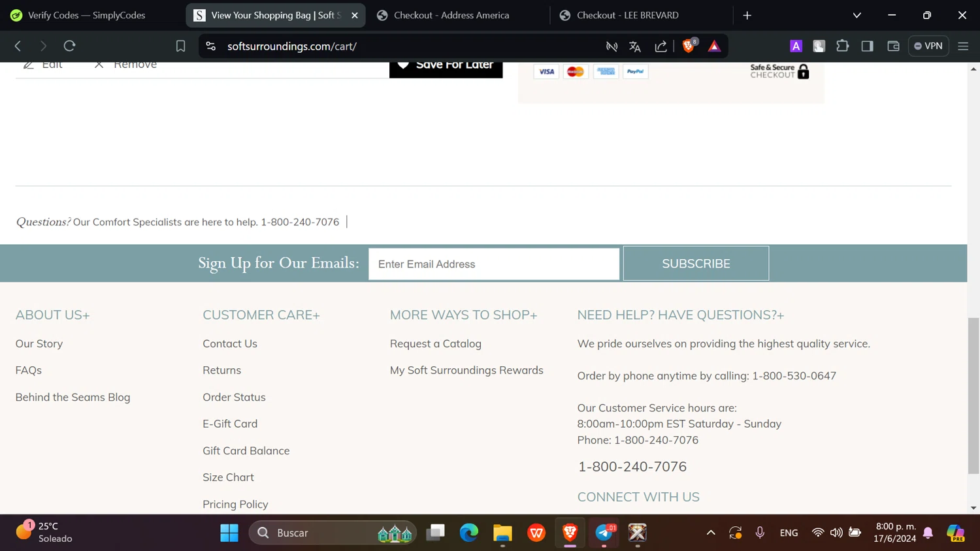Open the extensions puzzle icon
Viewport: 980px width, 551px height.
click(x=843, y=46)
